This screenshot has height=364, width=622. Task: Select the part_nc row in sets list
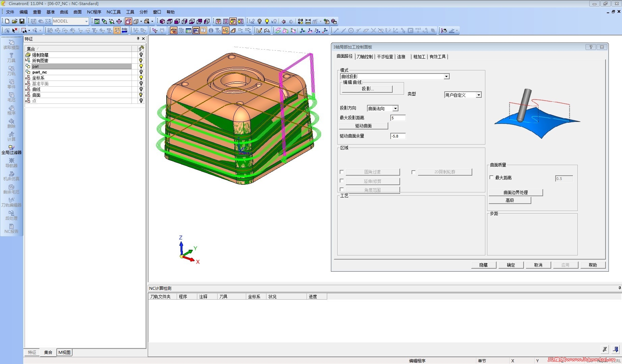point(78,72)
